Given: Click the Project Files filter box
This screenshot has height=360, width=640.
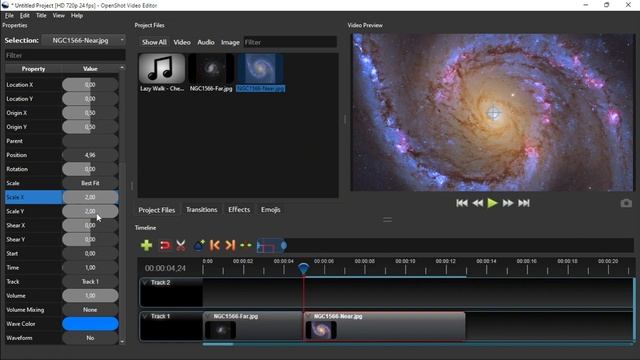Looking at the screenshot, I should (290, 42).
